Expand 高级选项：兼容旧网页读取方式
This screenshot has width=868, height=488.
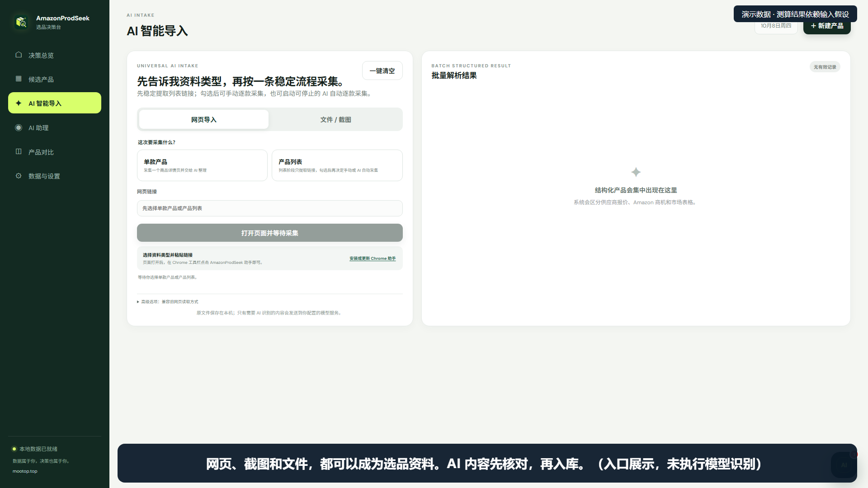[167, 301]
